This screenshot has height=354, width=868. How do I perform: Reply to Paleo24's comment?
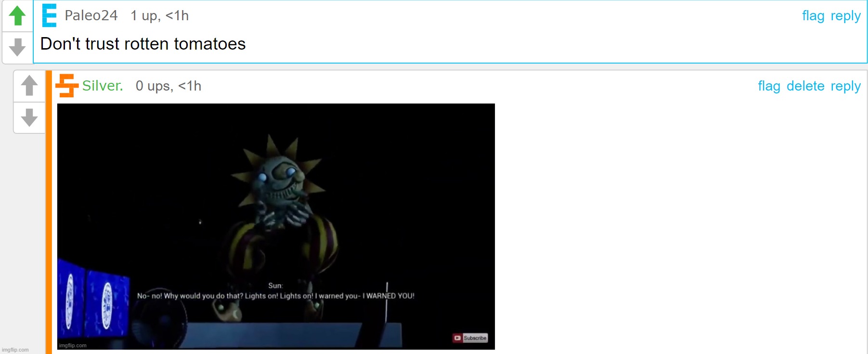[x=845, y=16]
